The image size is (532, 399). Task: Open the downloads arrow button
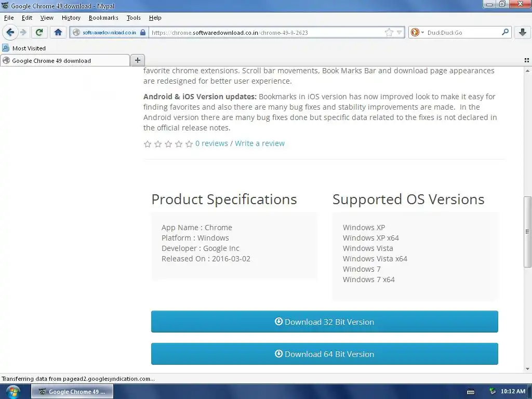(x=523, y=32)
